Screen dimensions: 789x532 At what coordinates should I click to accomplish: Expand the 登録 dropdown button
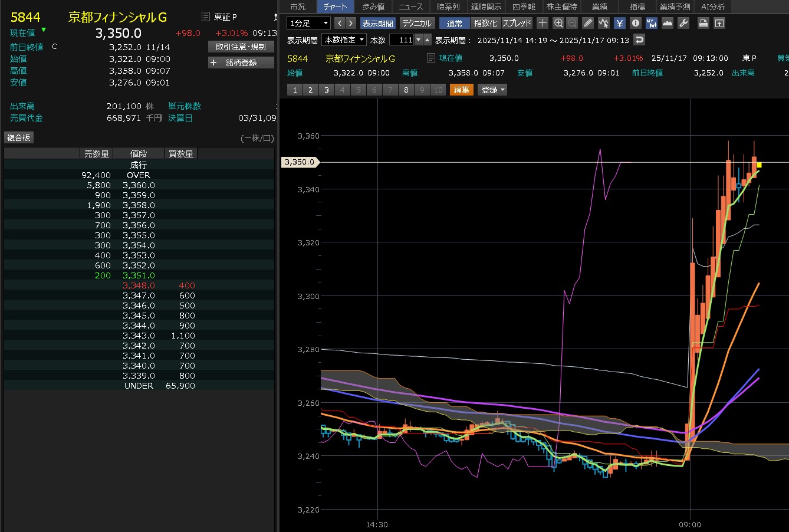coord(493,90)
